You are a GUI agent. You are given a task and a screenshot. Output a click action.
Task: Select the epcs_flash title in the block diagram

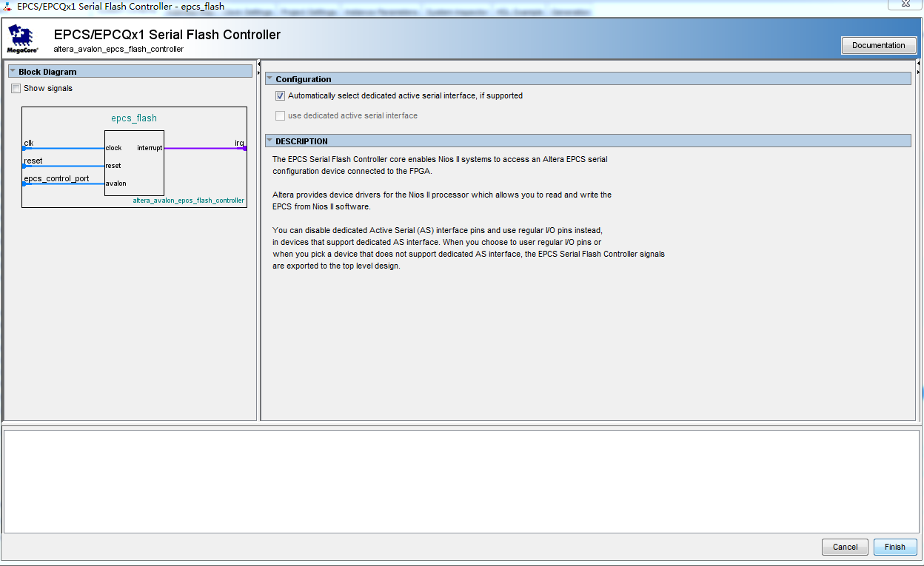[134, 118]
